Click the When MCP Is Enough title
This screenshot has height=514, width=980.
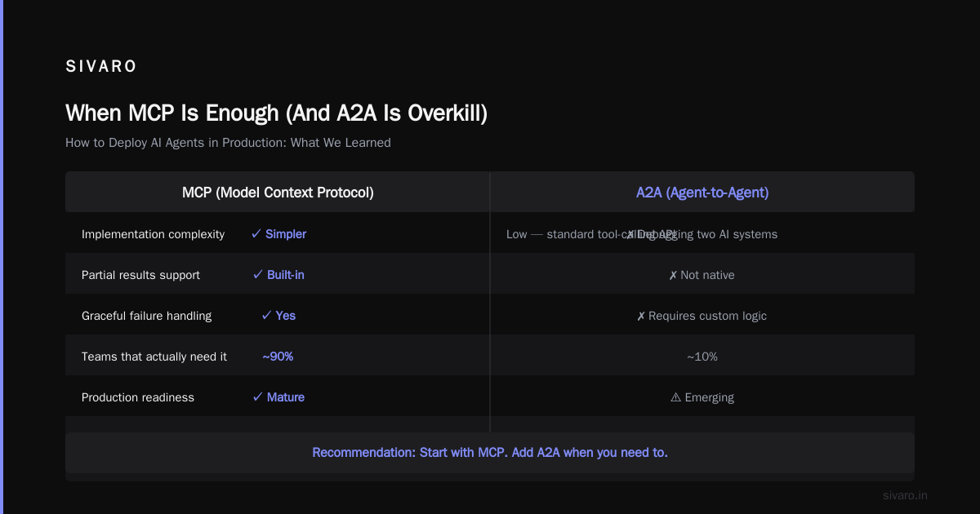coord(276,113)
